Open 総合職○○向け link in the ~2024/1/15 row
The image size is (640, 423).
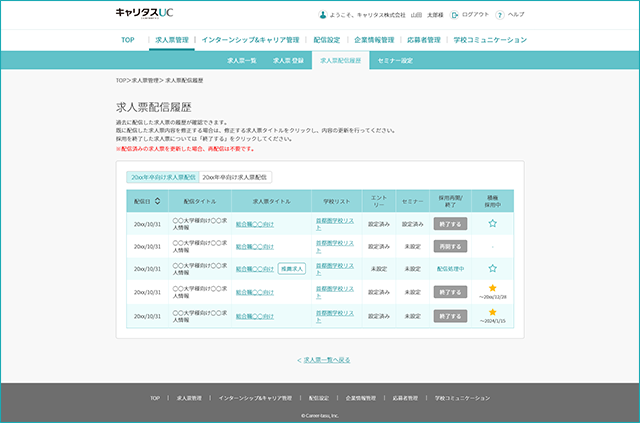click(255, 316)
